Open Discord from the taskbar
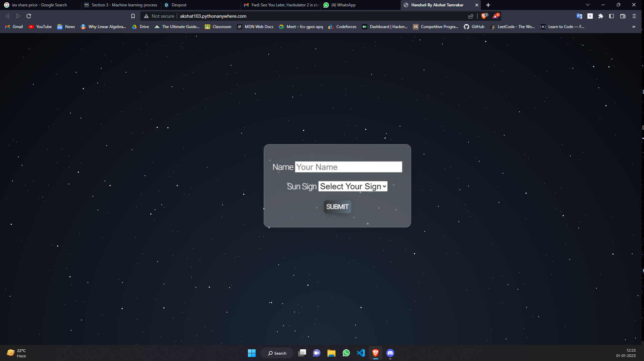Image resolution: width=644 pixels, height=361 pixels. click(x=390, y=353)
